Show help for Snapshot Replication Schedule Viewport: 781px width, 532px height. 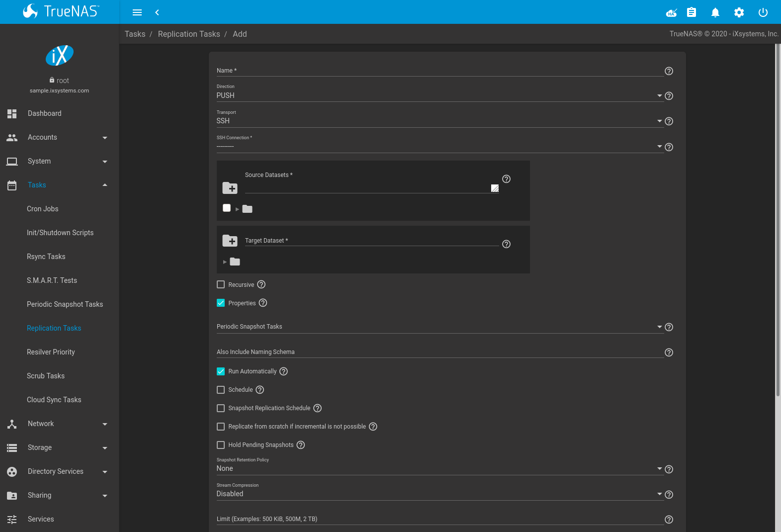point(318,408)
